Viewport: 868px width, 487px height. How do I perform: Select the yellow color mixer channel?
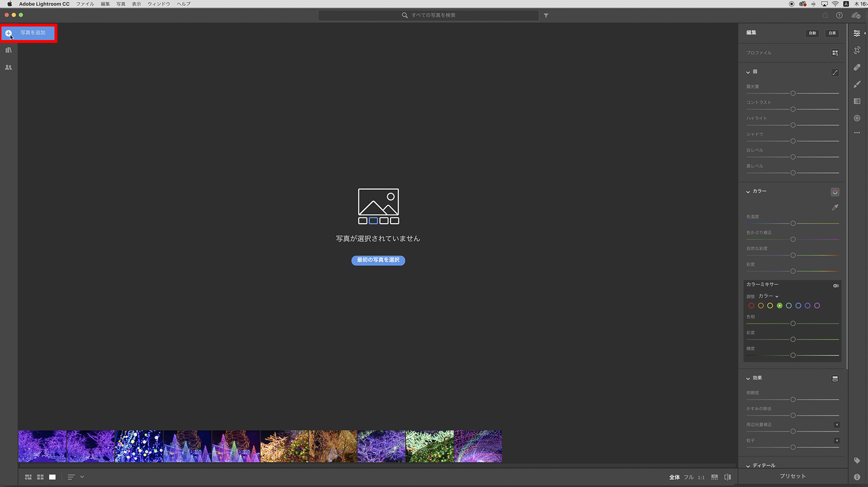[x=770, y=306]
